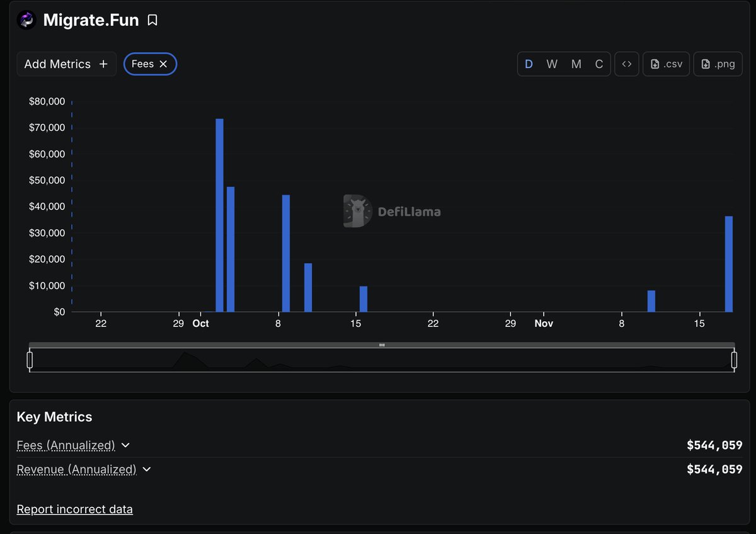Select the Daily interval tab

pyautogui.click(x=529, y=64)
